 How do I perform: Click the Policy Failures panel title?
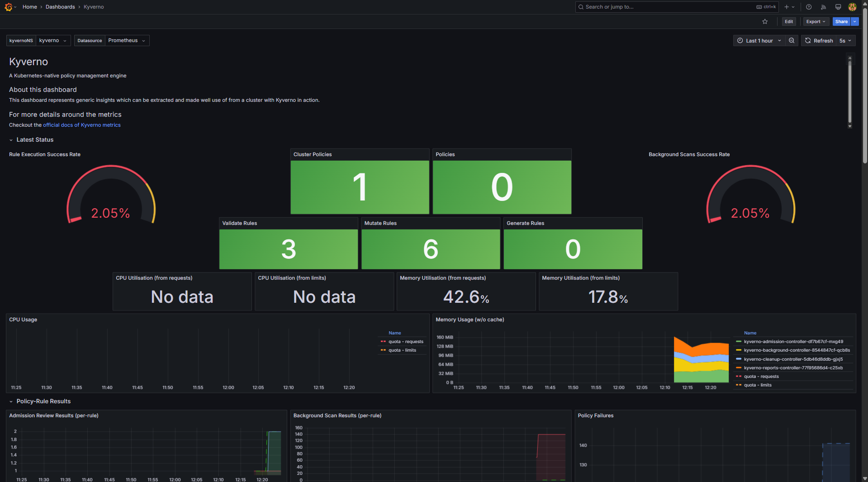pyautogui.click(x=596, y=416)
